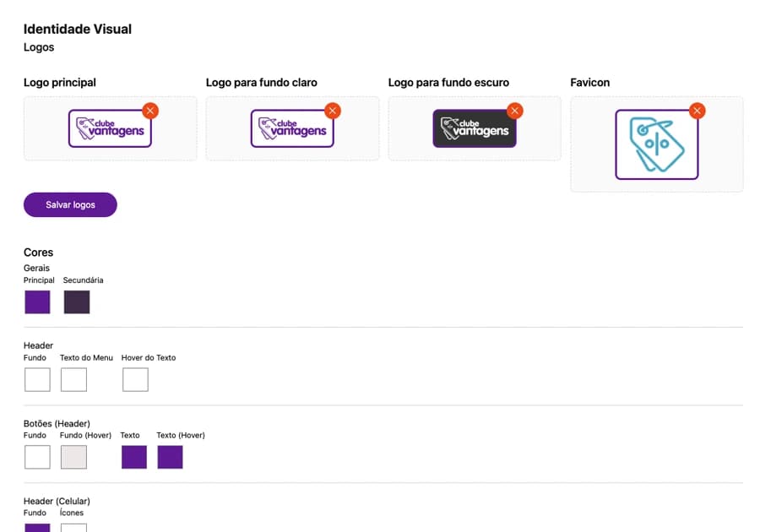This screenshot has height=532, width=760.
Task: Select the light background logo thumbnail
Action: 292,128
